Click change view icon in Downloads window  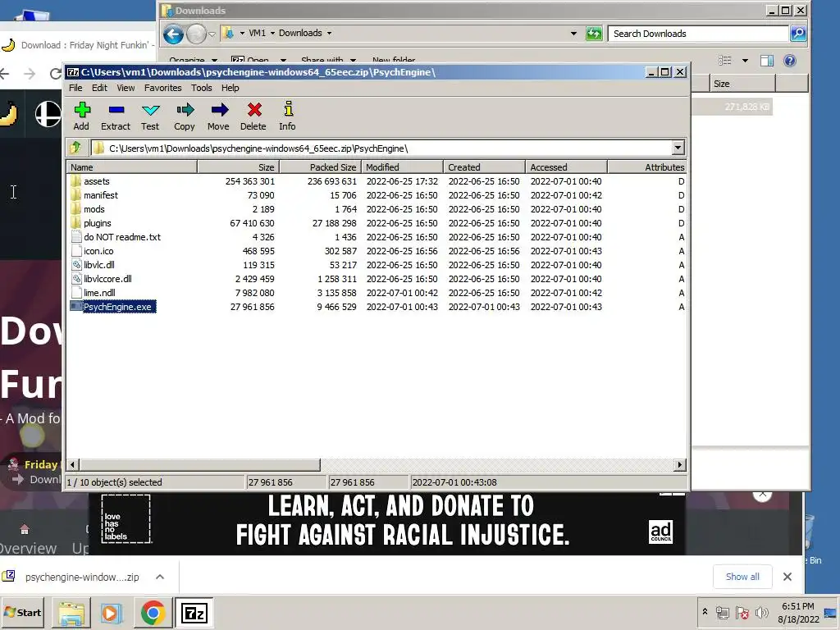[x=725, y=61]
